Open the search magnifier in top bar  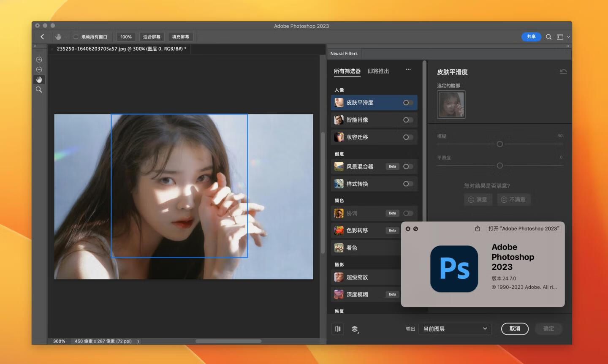pos(548,37)
